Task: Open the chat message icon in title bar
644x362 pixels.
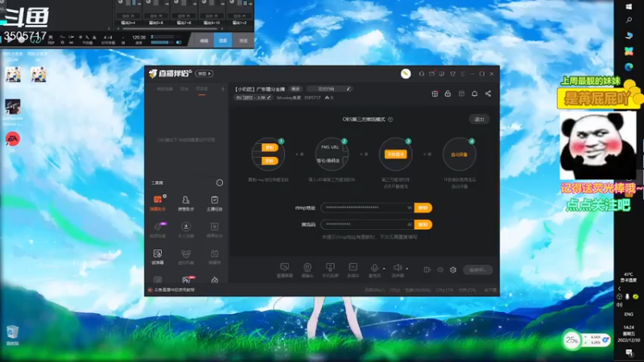Action: pos(441,74)
